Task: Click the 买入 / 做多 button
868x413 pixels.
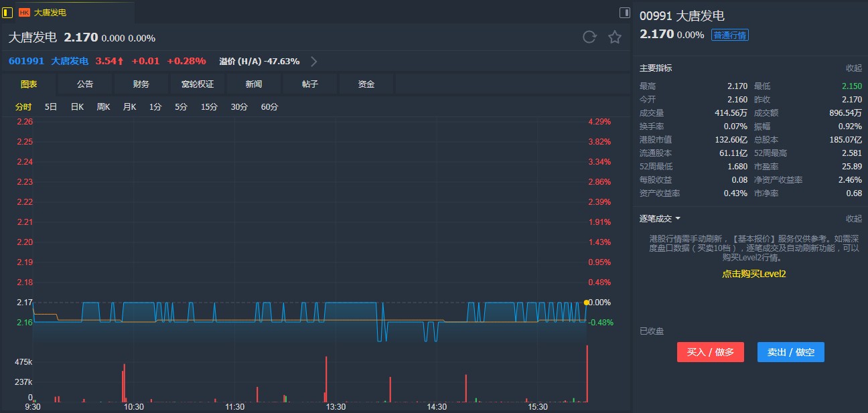Action: click(711, 352)
